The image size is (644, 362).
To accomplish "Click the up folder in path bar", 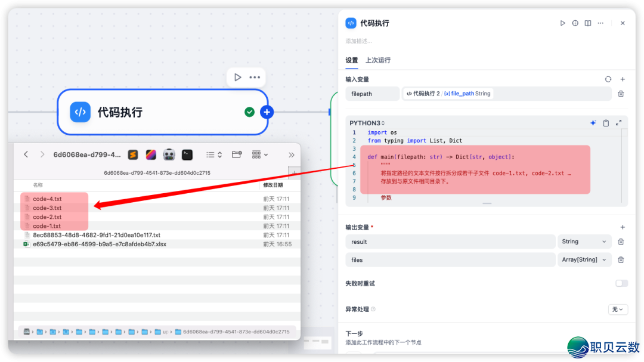I will (162, 332).
